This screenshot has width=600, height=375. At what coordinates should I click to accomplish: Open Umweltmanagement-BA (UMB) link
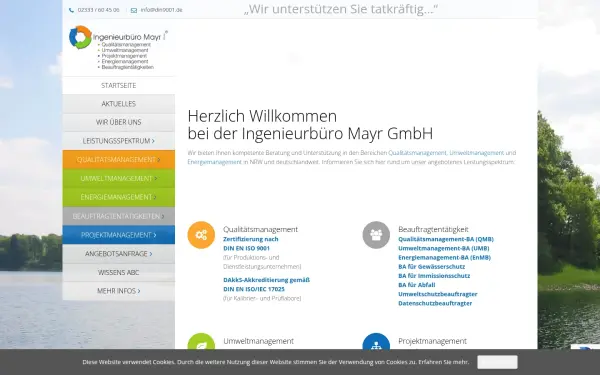pyautogui.click(x=443, y=248)
